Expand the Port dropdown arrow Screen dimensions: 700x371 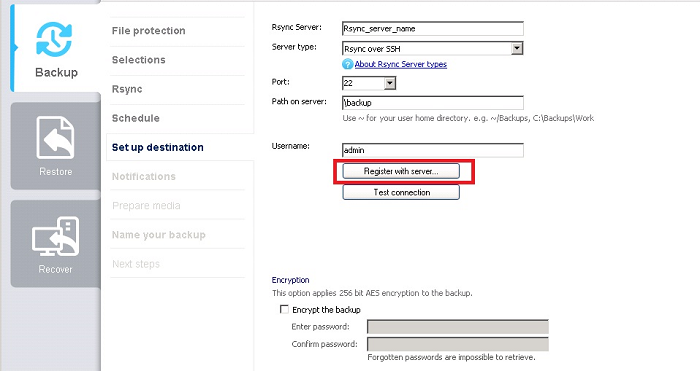point(390,83)
